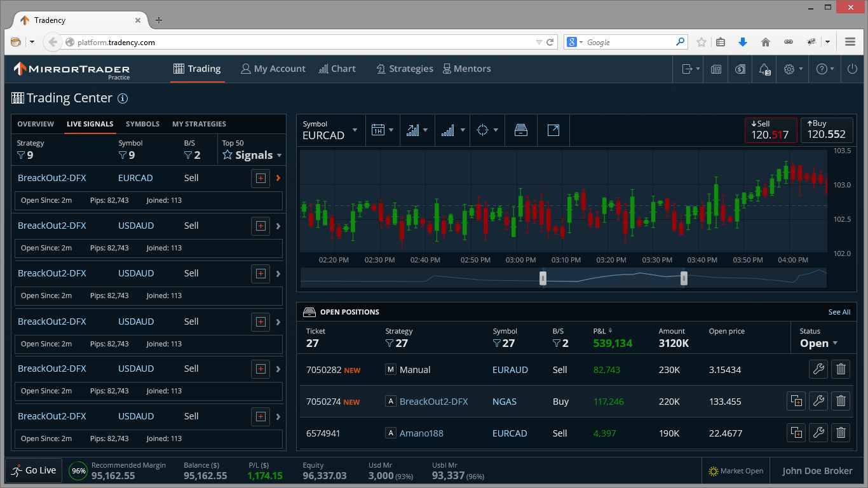The height and width of the screenshot is (488, 868).
Task: Open the money deposit icon in header
Action: (x=740, y=69)
